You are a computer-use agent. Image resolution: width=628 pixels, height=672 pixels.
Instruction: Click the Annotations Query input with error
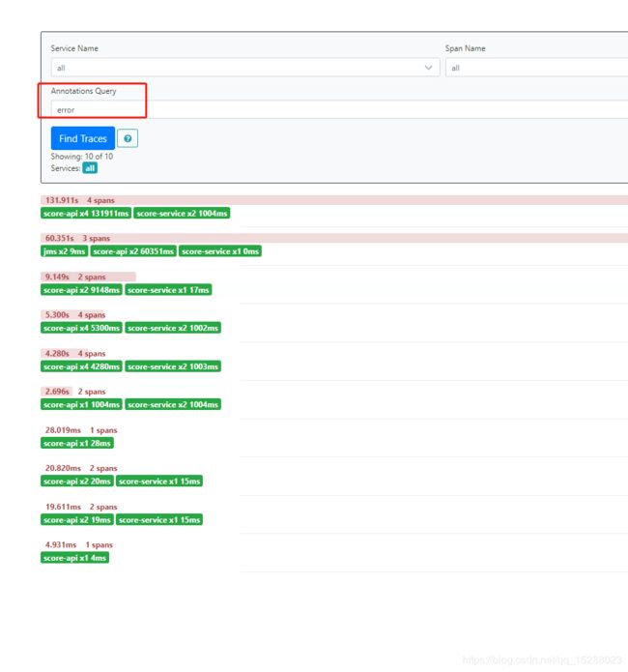[x=339, y=109]
